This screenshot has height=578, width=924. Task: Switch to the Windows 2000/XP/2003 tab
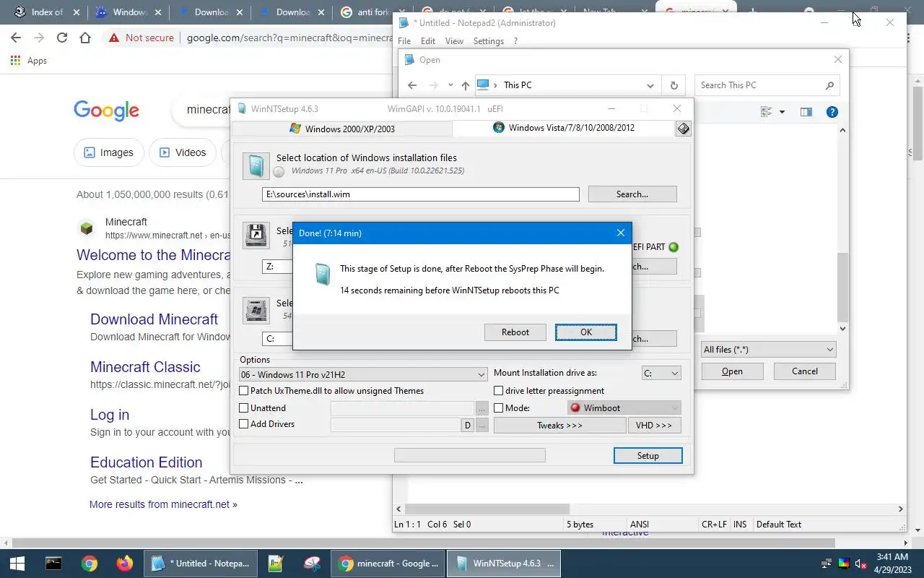coord(342,129)
